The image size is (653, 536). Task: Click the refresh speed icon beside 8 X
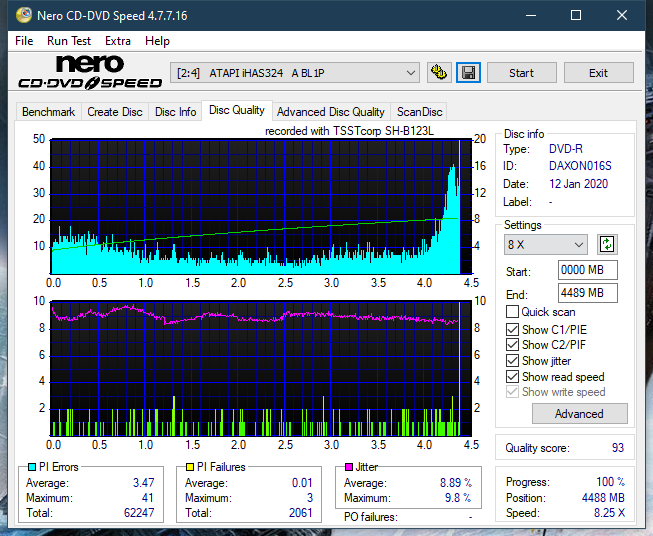click(606, 244)
